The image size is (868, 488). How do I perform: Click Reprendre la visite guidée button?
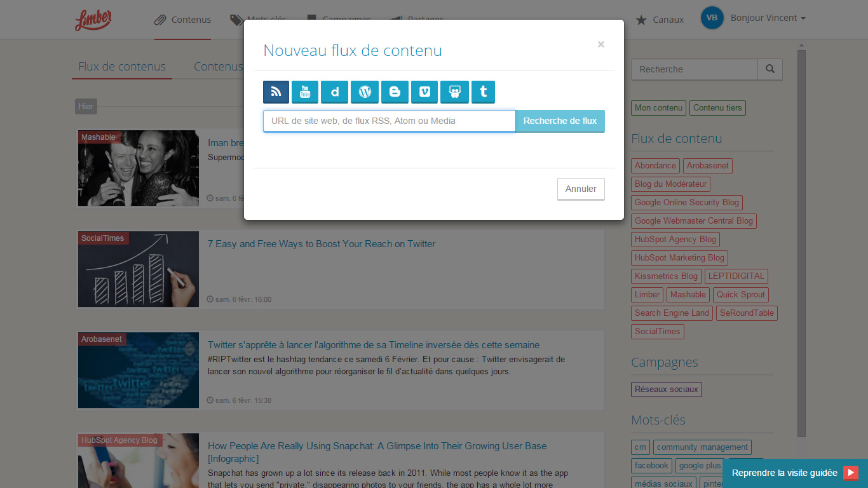(x=795, y=473)
